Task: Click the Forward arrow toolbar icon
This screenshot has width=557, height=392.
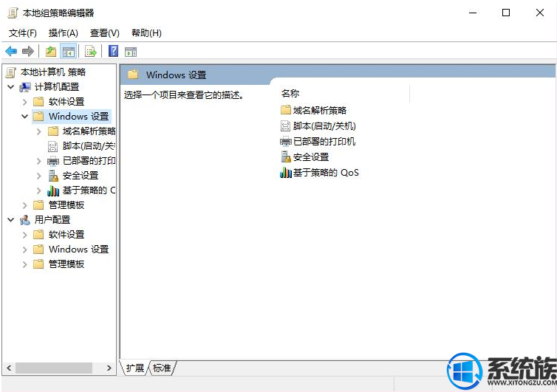Action: tap(28, 52)
